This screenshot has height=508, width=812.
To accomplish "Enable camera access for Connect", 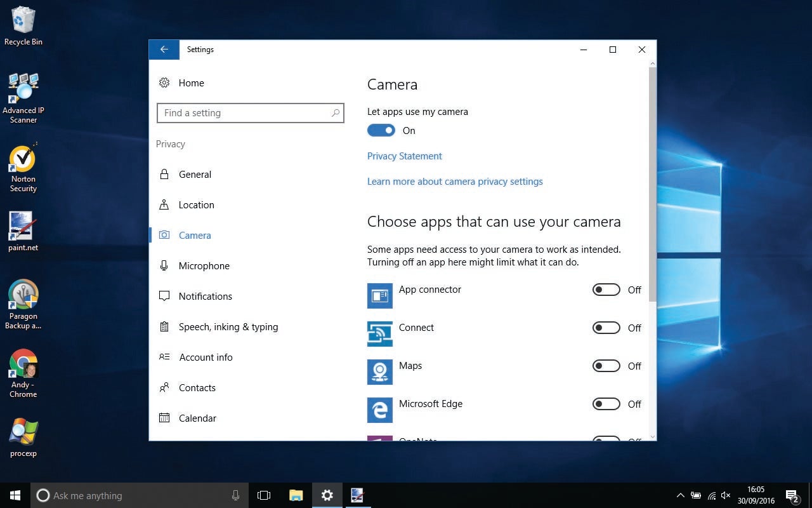I will tap(606, 328).
